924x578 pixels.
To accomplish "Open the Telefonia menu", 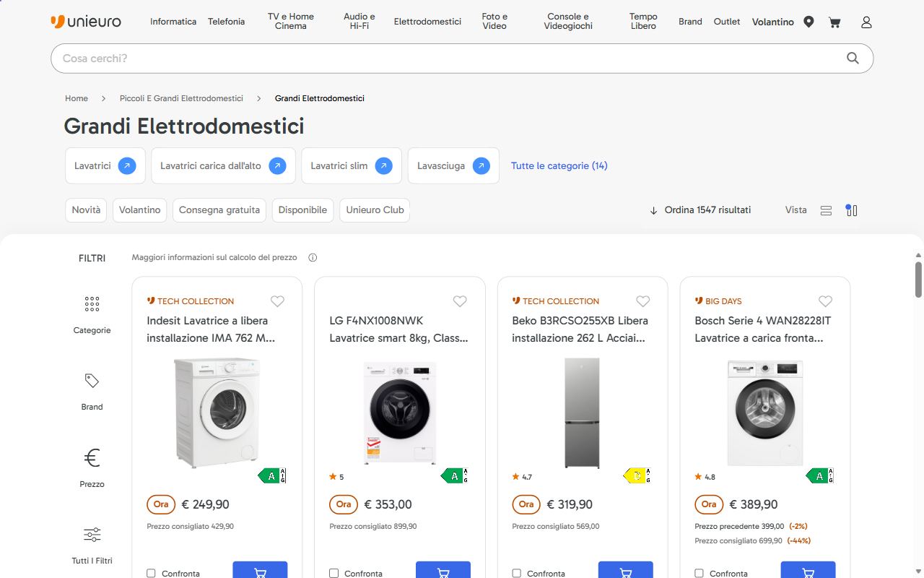I will [227, 22].
